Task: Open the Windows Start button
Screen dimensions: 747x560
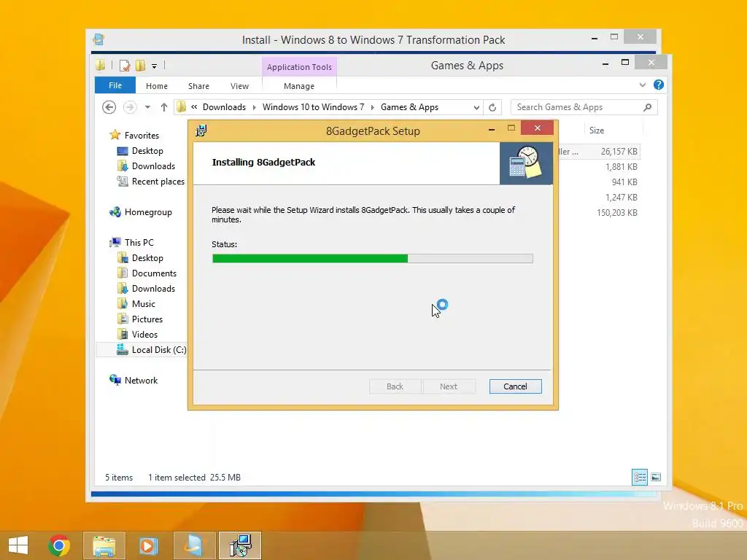Action: [18, 545]
